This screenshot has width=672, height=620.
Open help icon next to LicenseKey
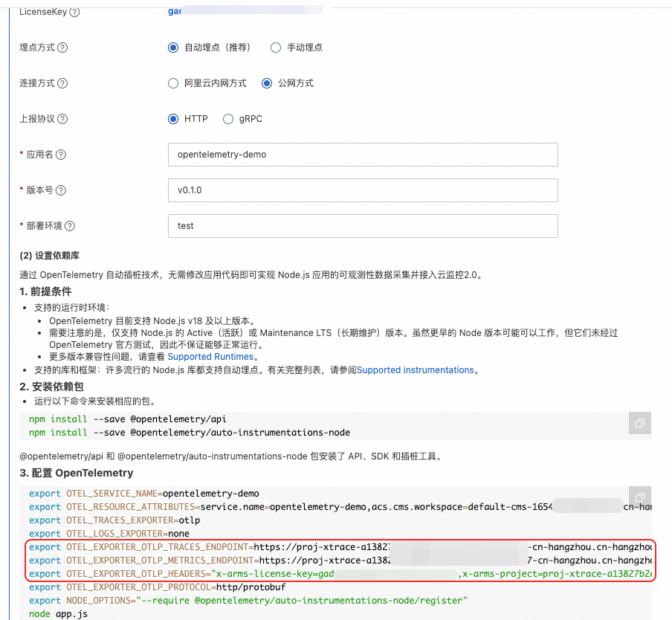coord(74,12)
